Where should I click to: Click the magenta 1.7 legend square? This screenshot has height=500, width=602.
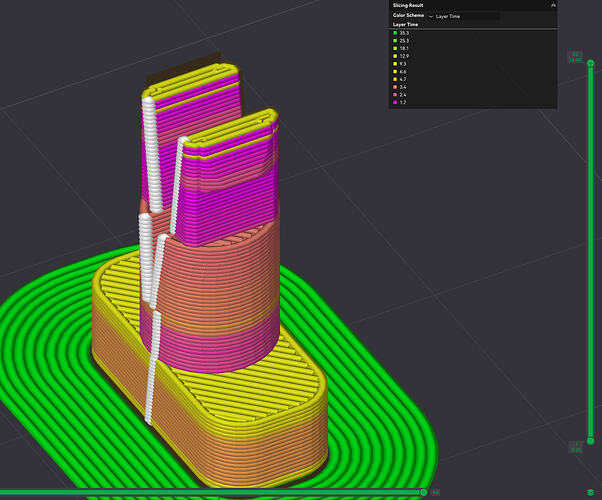(x=395, y=102)
